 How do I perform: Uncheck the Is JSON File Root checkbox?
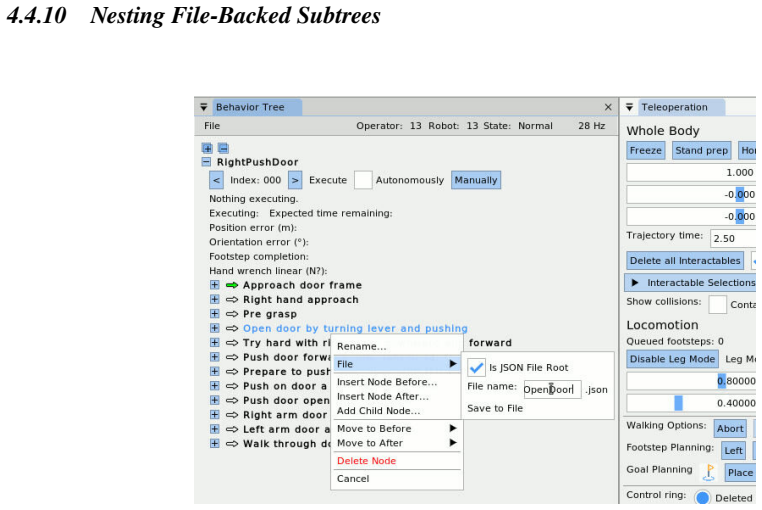(x=476, y=368)
